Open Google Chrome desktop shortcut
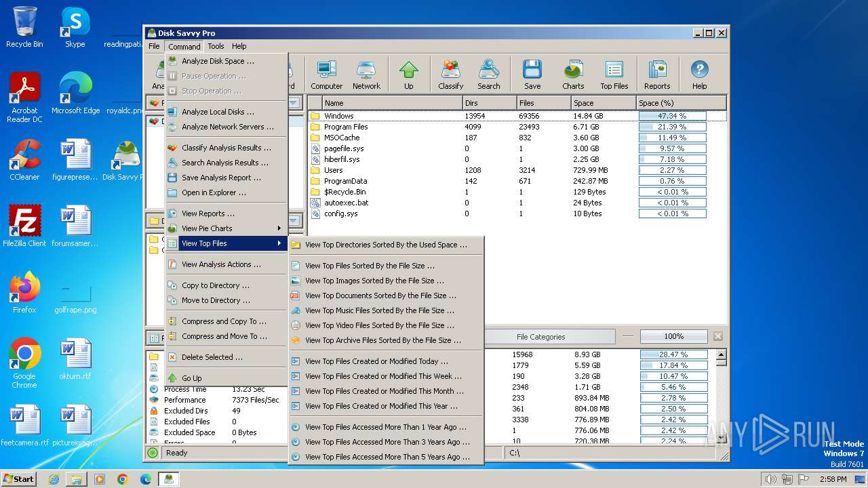The height and width of the screenshot is (488, 868). (x=24, y=363)
